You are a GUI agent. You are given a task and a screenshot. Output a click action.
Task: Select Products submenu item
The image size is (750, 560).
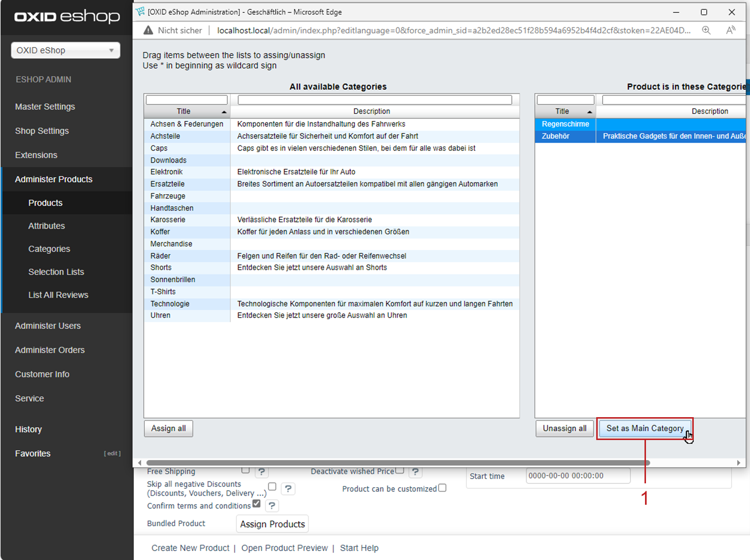point(45,203)
